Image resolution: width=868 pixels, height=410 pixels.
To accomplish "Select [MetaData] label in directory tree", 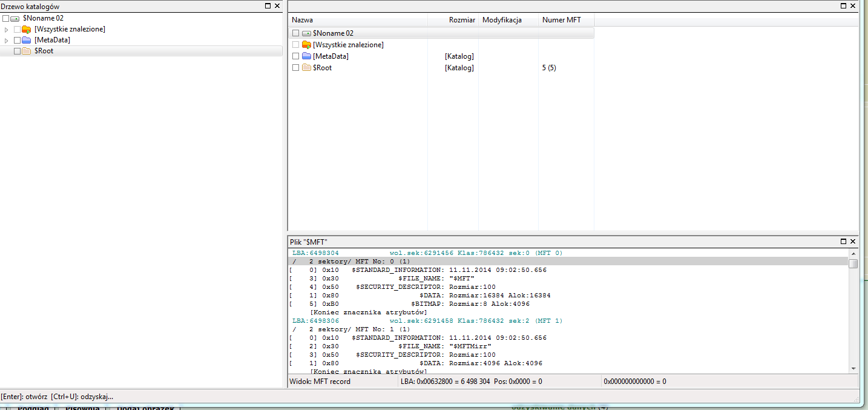I will [x=52, y=40].
